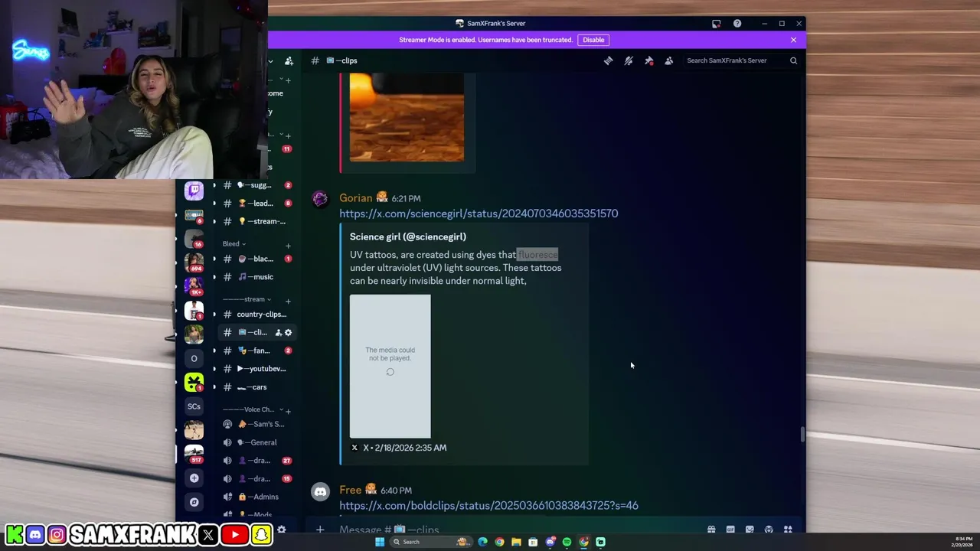Open the GIF picker
The image size is (980, 551).
730,529
